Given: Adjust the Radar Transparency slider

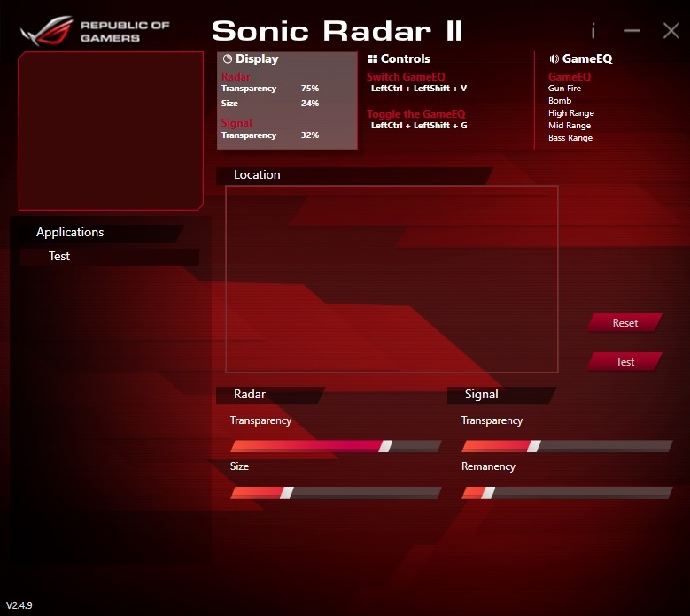Looking at the screenshot, I should coord(336,446).
